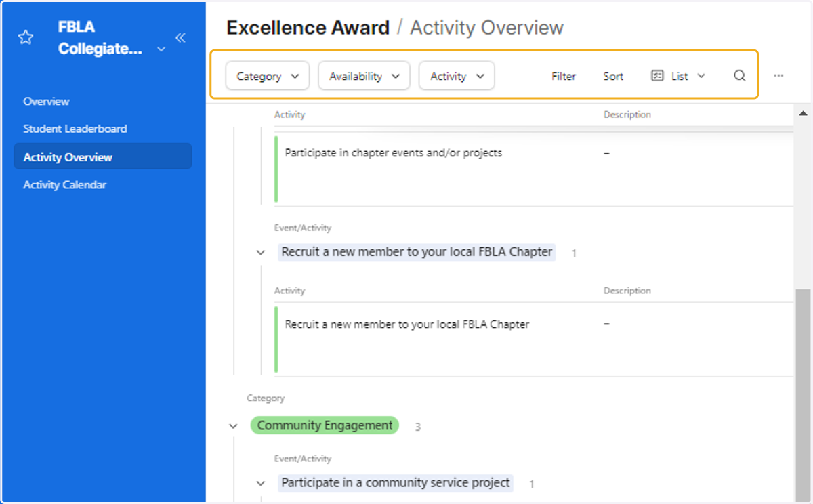Click the Community Engagement green tag

[x=325, y=425]
